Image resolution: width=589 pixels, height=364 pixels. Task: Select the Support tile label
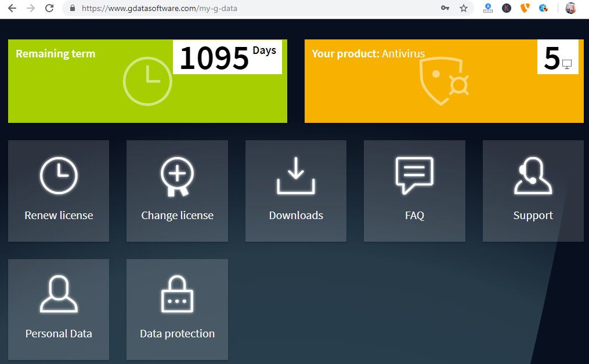(x=533, y=216)
